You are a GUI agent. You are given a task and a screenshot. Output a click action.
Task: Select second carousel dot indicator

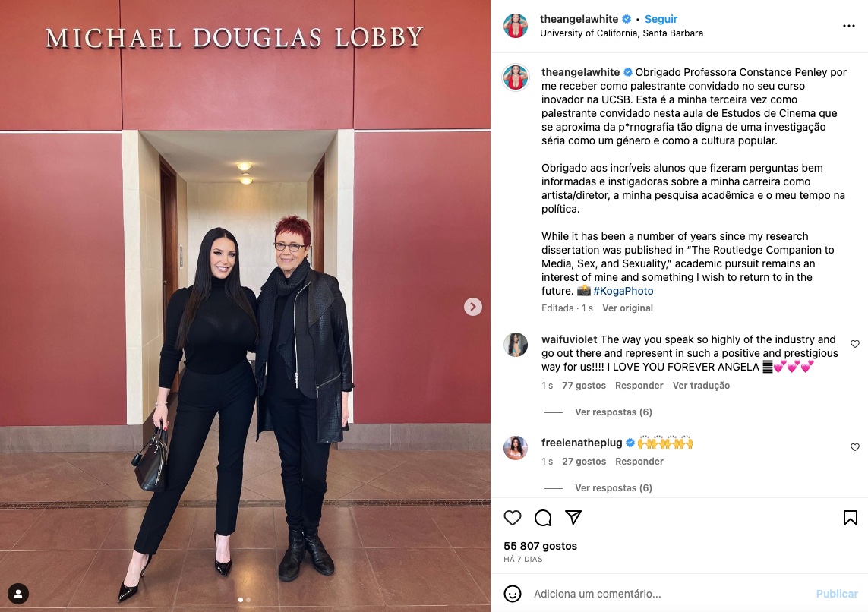[x=248, y=600]
